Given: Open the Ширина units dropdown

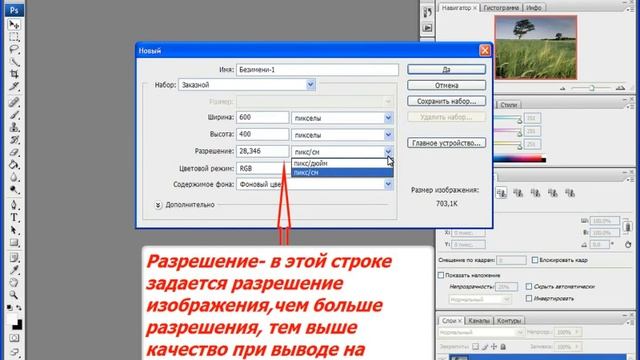Looking at the screenshot, I should [342, 118].
